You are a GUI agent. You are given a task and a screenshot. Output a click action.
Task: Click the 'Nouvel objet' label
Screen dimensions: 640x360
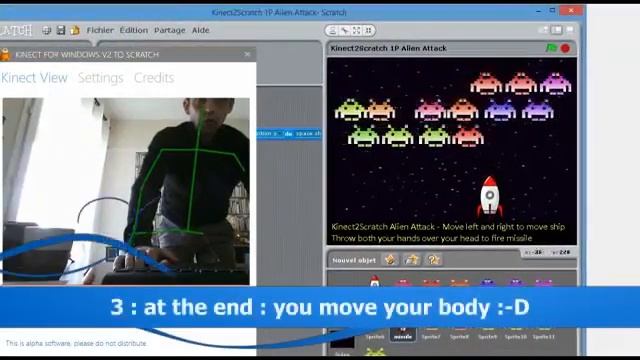[x=354, y=260]
